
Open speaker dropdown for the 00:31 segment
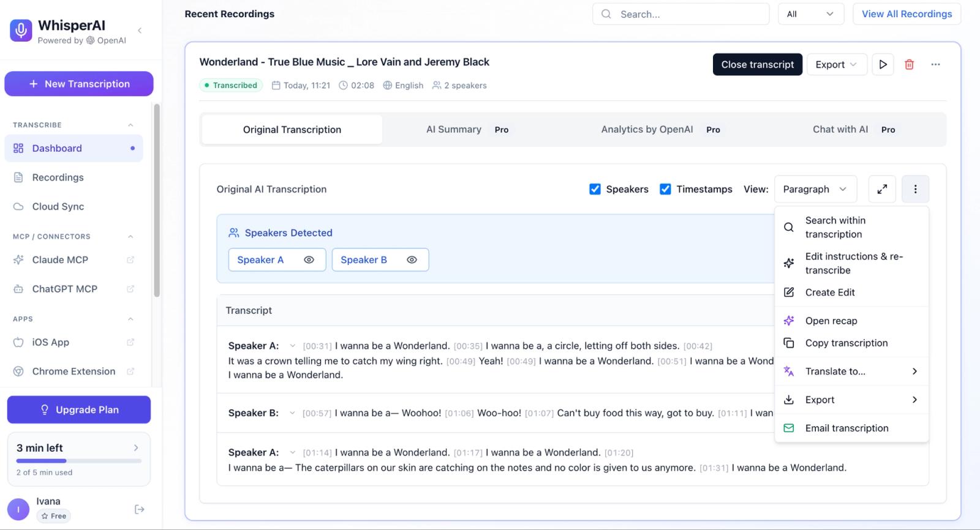click(x=292, y=346)
